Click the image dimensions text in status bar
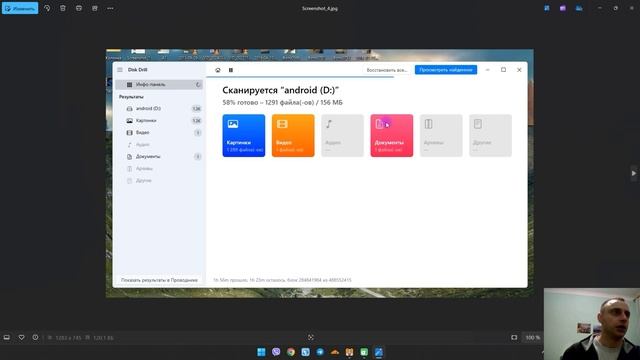This screenshot has height=360, width=640. point(68,338)
